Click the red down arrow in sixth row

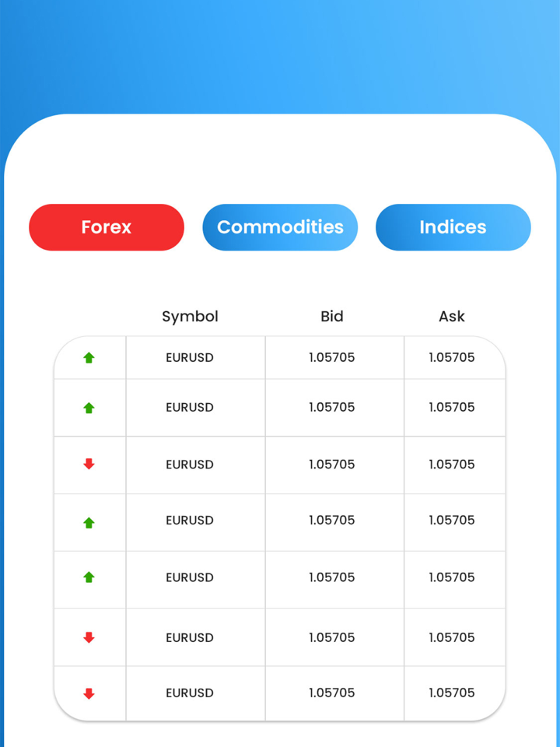coord(89,637)
